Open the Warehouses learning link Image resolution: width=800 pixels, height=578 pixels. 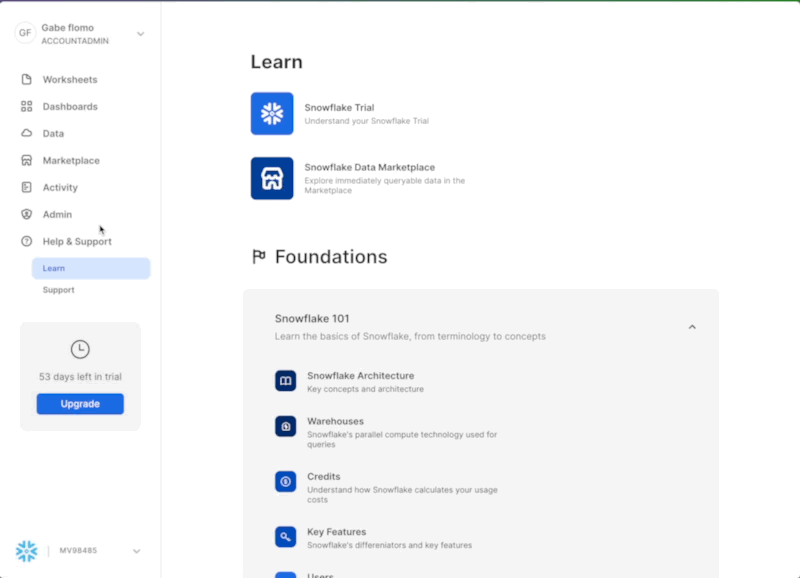[335, 422]
